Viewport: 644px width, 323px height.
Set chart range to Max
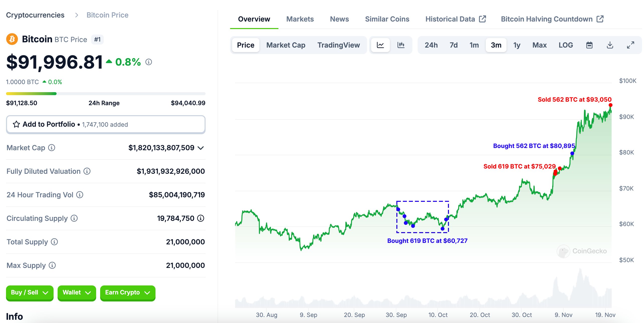tap(539, 45)
